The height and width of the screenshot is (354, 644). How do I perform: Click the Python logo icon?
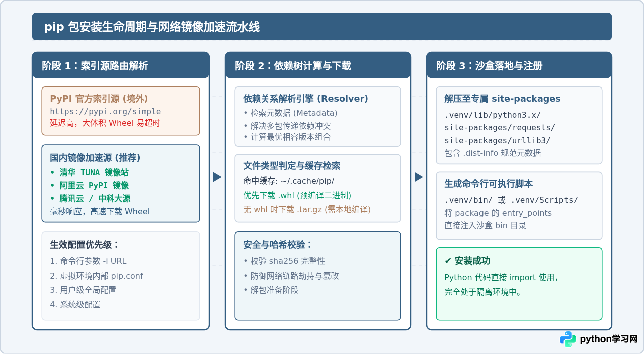568,339
